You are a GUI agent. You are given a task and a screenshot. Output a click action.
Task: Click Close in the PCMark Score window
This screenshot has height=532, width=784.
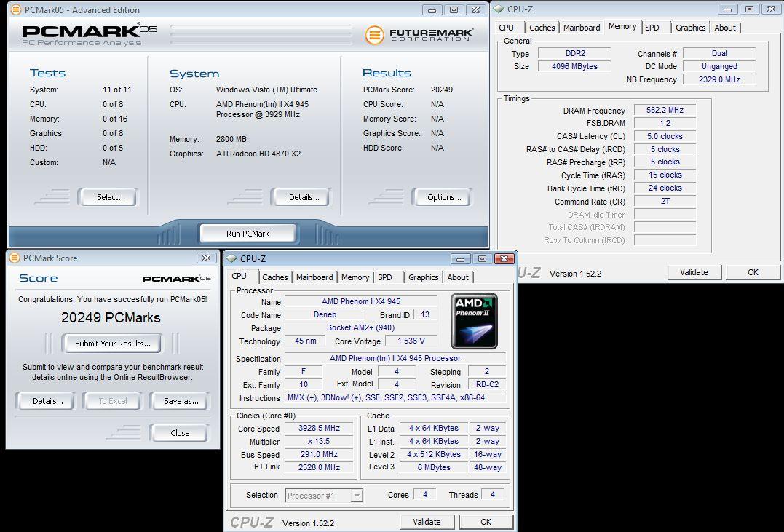click(x=180, y=433)
